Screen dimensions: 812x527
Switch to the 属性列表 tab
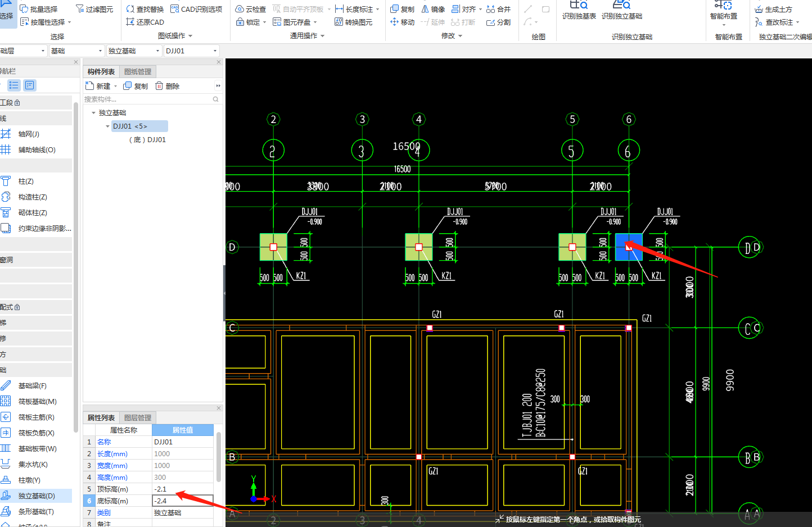pos(101,417)
